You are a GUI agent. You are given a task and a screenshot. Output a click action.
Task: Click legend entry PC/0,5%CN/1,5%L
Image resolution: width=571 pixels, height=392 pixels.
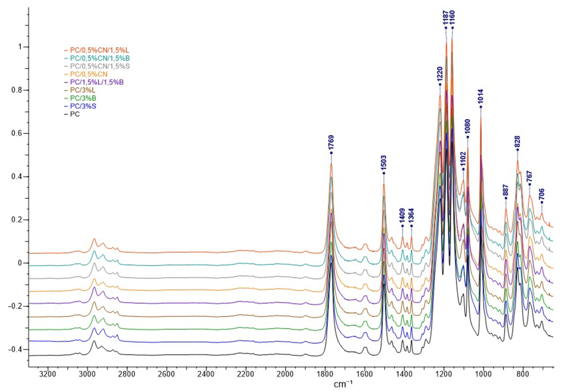[99, 50]
